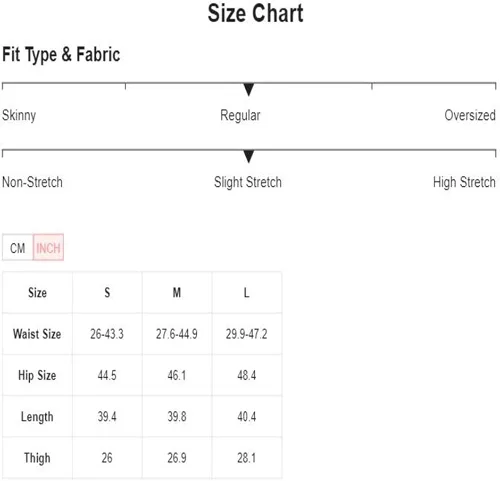Click the Slight Stretch marker triangle
Screen dimensions: 500x481
coord(249,157)
